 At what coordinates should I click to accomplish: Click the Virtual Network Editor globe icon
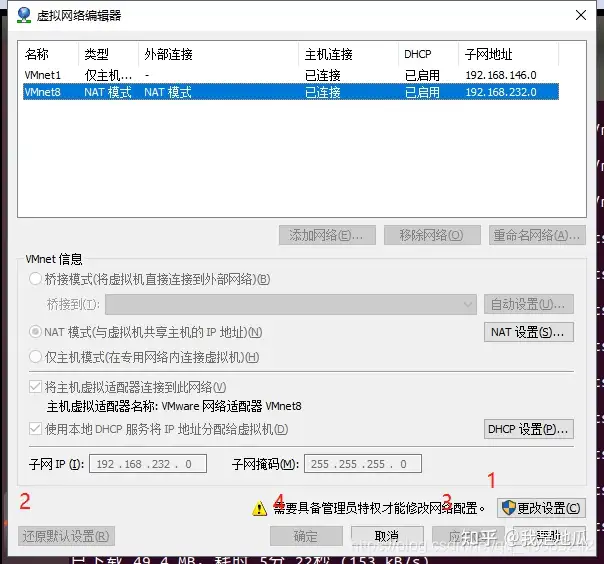[x=24, y=15]
